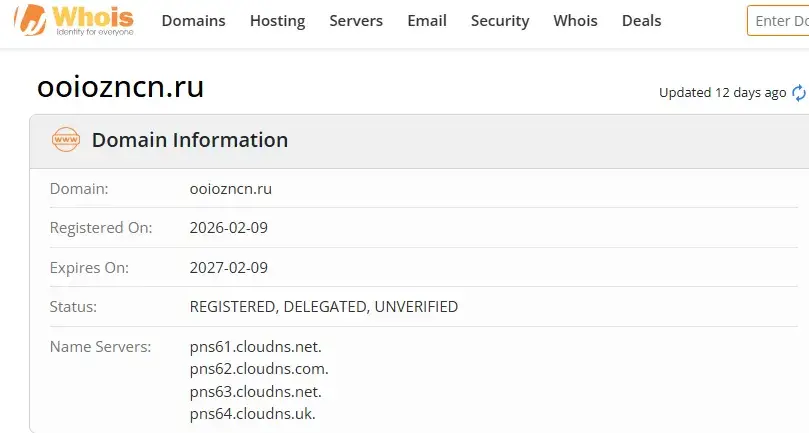Viewport: 809px width, 433px height.
Task: Click the Whois logo icon
Action: (x=74, y=21)
